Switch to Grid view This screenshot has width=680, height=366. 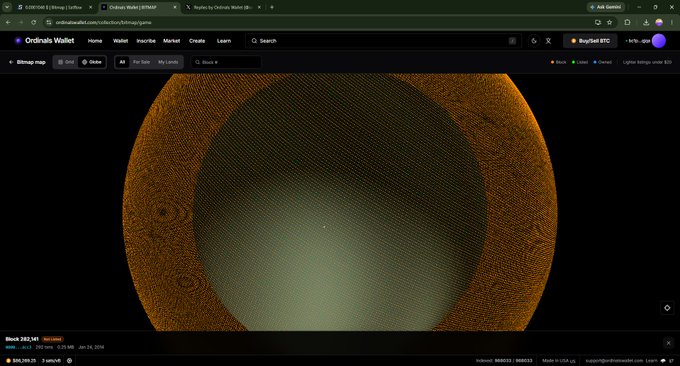[66, 62]
